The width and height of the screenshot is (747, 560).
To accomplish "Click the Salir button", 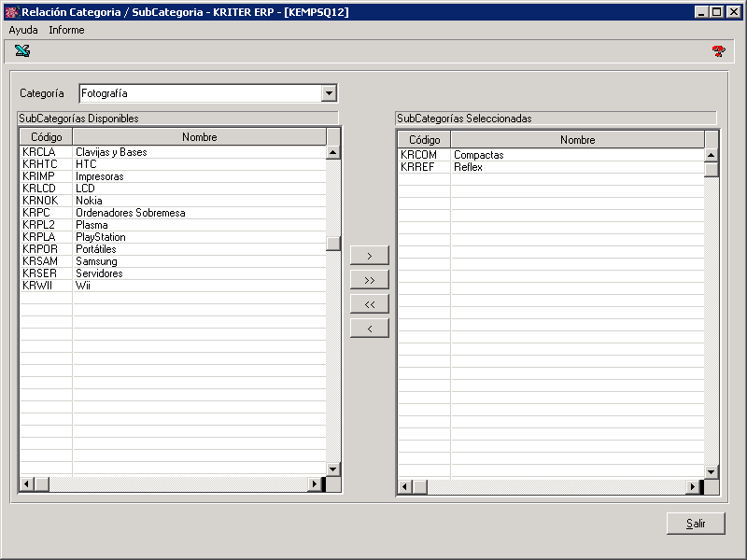I will [696, 524].
